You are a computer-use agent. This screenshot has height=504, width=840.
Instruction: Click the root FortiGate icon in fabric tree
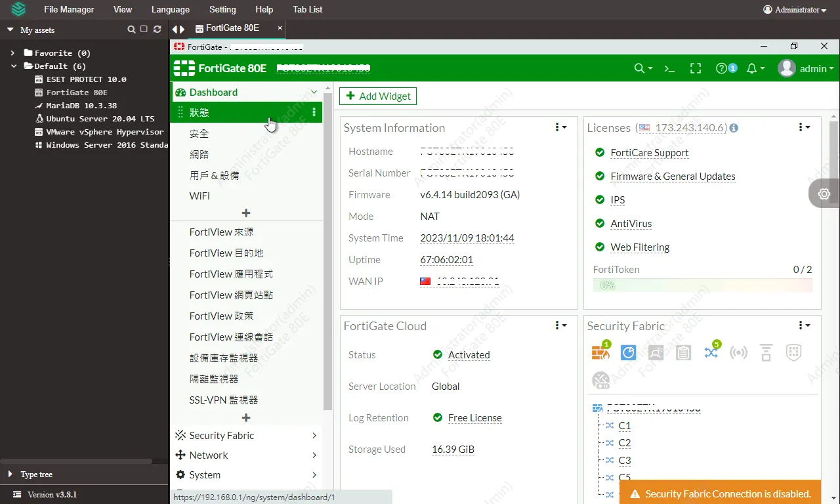[x=597, y=408]
